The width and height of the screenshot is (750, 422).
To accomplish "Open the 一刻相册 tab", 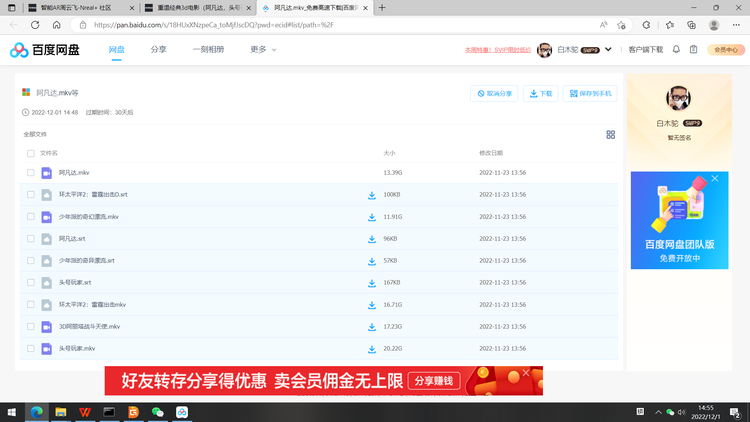I will pyautogui.click(x=209, y=49).
